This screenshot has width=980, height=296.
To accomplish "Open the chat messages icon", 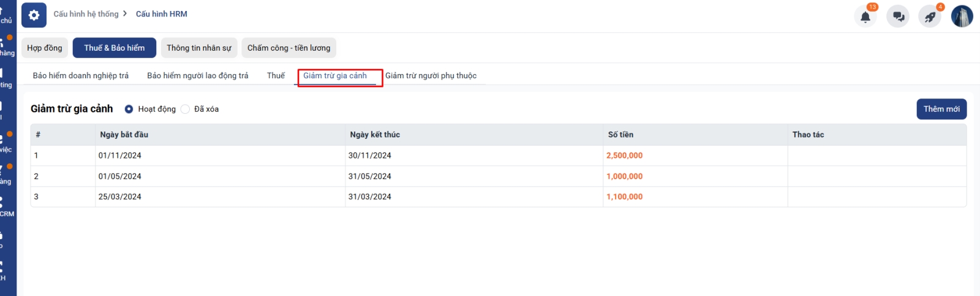I will point(898,17).
